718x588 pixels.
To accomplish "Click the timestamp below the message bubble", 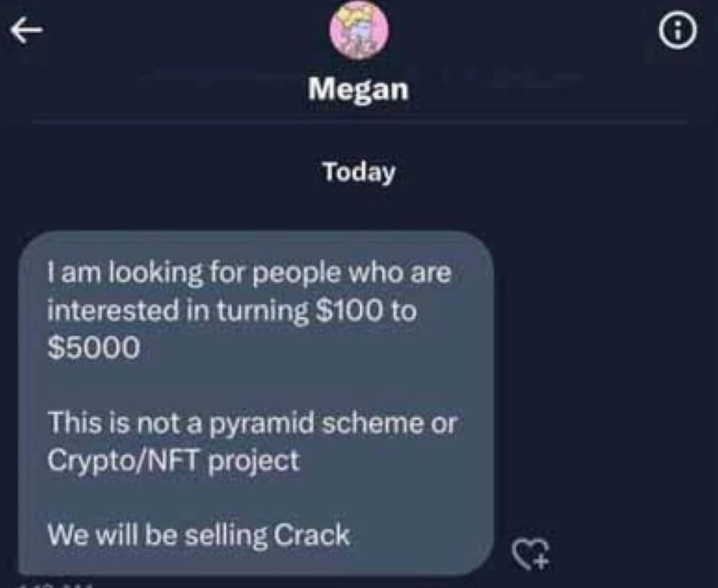I will coord(60,585).
